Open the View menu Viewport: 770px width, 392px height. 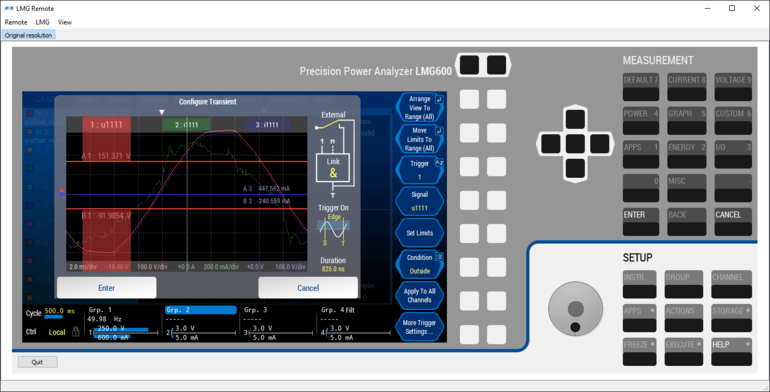point(64,22)
